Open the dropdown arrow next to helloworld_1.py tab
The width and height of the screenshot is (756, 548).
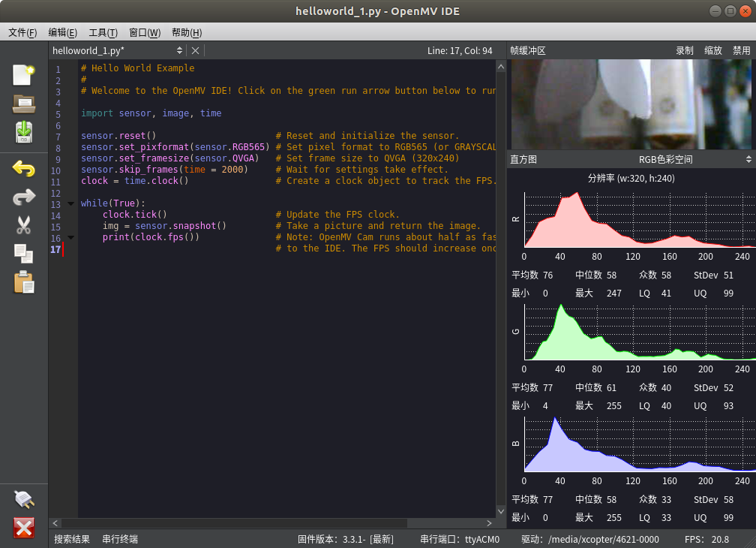(x=179, y=50)
